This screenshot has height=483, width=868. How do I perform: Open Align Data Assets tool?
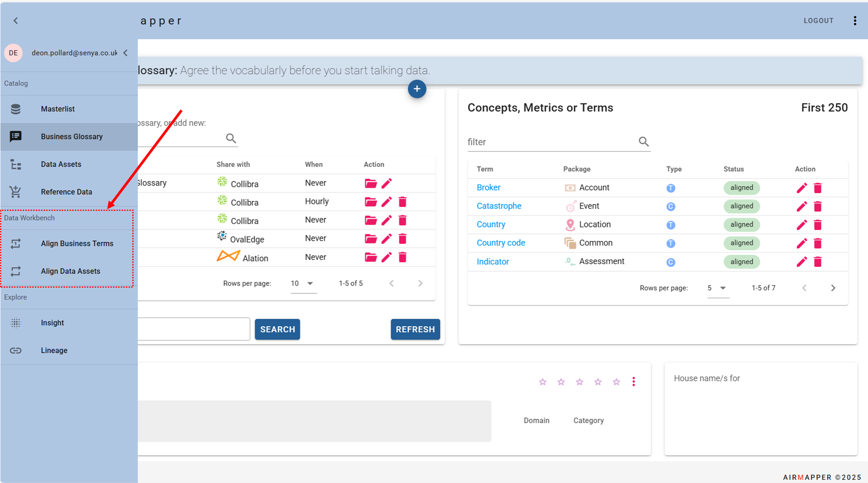(x=70, y=271)
